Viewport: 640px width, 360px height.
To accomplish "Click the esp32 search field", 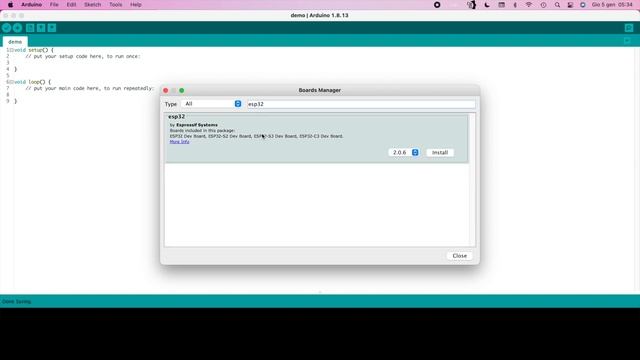I will (x=361, y=104).
